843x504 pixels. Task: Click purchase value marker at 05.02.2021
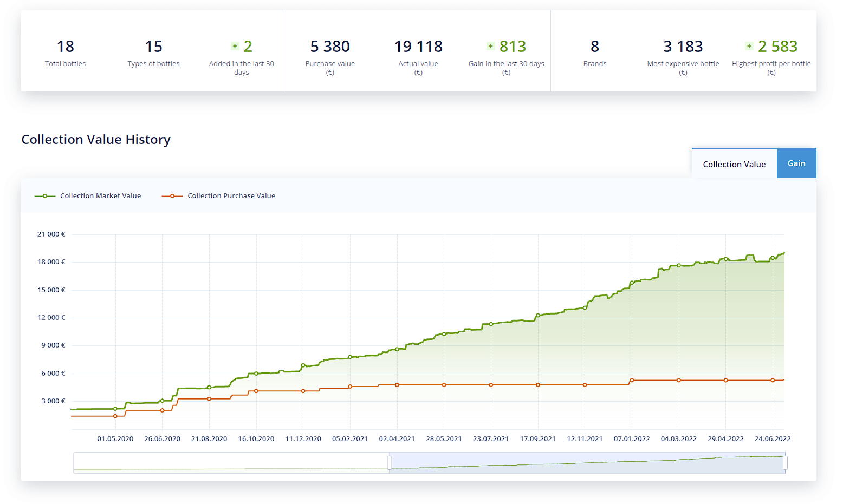click(350, 387)
